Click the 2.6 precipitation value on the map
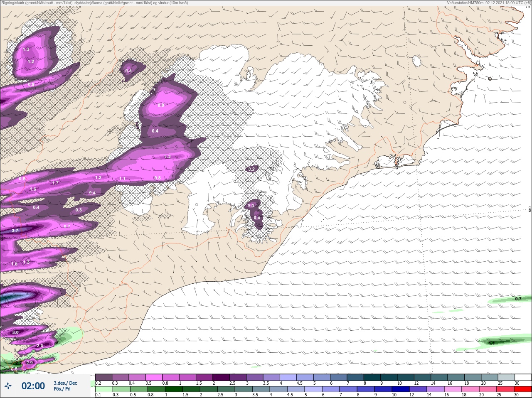This screenshot has height=398, width=532. point(40,346)
